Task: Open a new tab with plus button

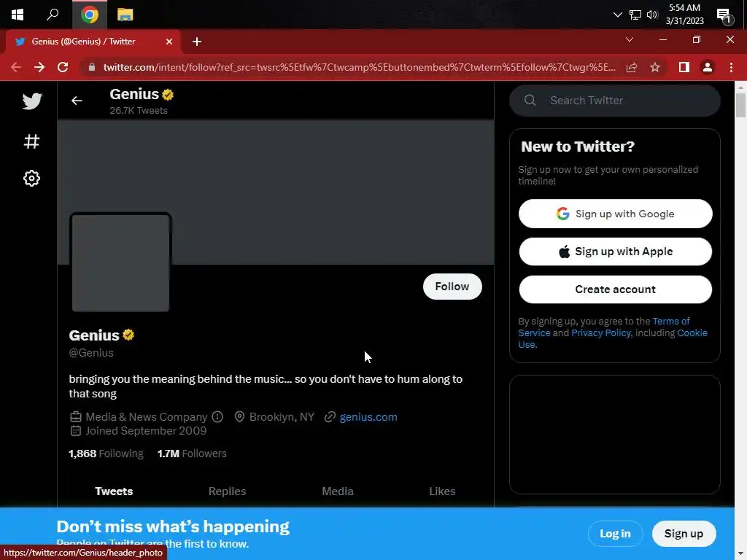Action: click(x=197, y=42)
